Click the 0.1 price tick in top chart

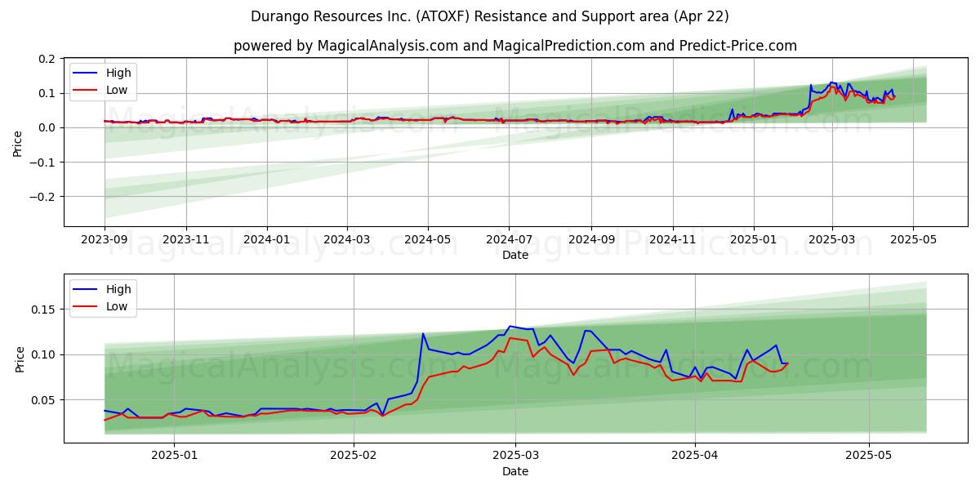point(47,93)
